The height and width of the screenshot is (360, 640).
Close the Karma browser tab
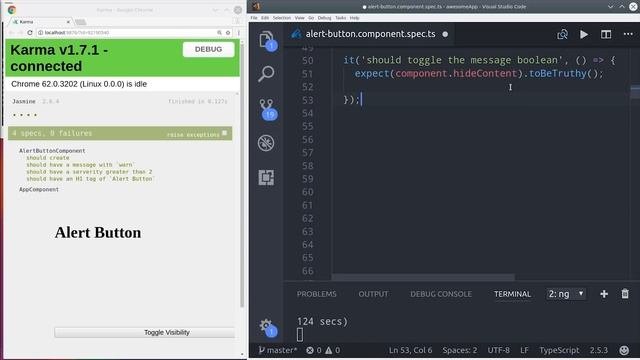(68, 22)
